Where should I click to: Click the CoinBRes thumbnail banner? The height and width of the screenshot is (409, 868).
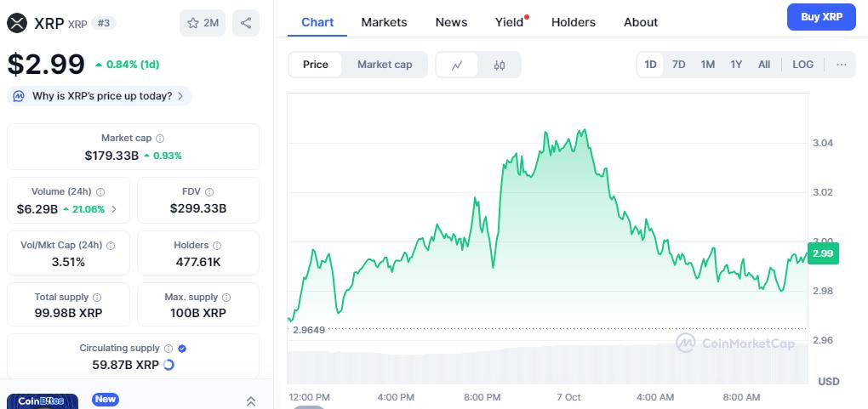pyautogui.click(x=43, y=400)
